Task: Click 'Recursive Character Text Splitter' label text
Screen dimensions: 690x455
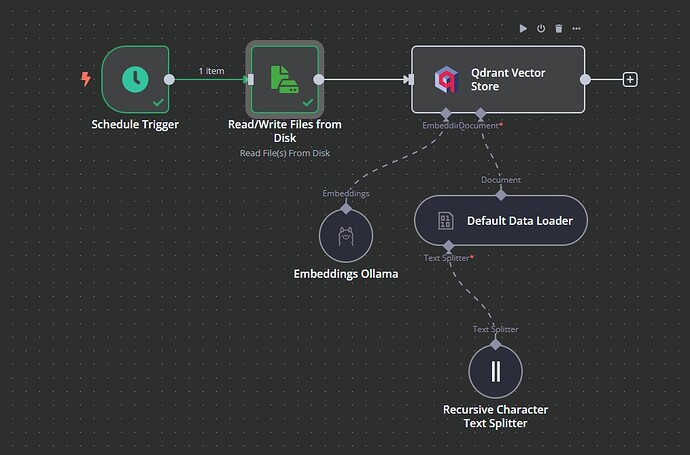Action: click(x=495, y=416)
